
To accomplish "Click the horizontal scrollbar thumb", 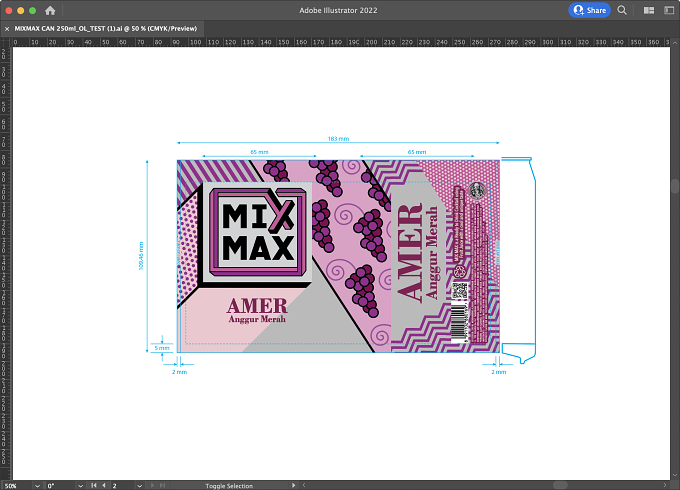I will pyautogui.click(x=560, y=485).
